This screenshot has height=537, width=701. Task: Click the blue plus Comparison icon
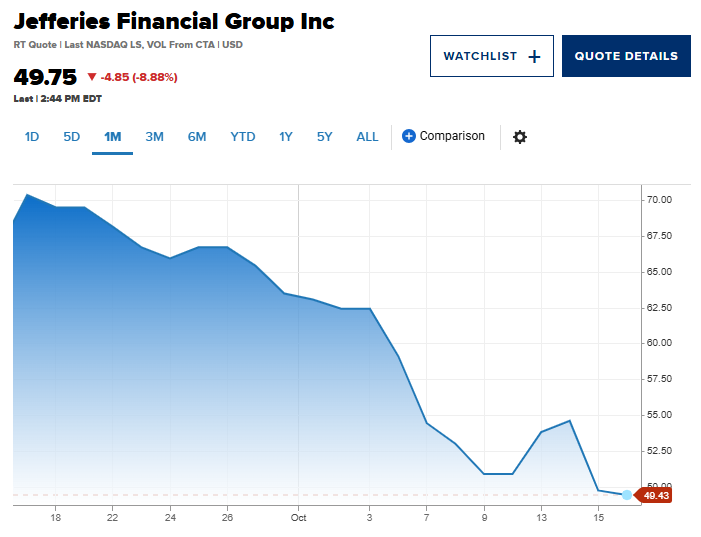click(408, 136)
